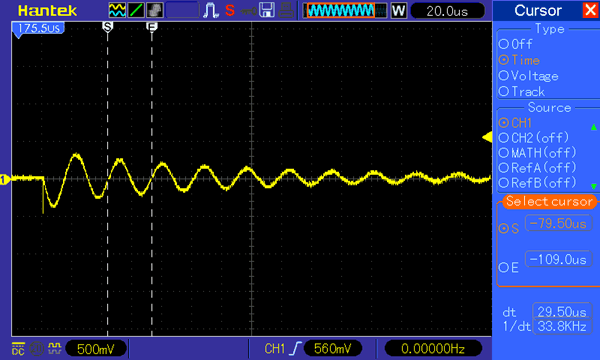Select cursor type Voltage
The height and width of the screenshot is (360, 600).
(x=528, y=76)
